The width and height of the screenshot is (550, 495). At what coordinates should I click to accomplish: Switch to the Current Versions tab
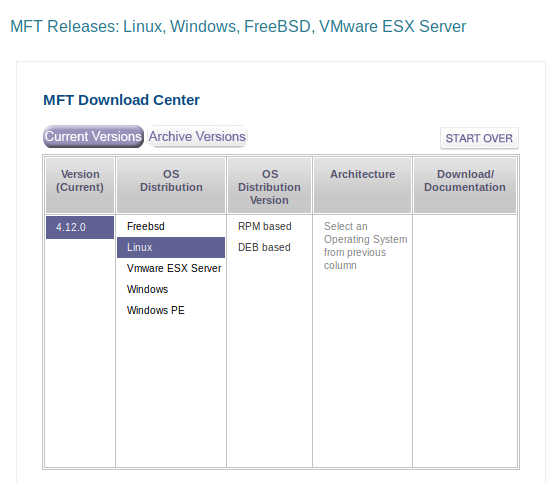[x=93, y=136]
